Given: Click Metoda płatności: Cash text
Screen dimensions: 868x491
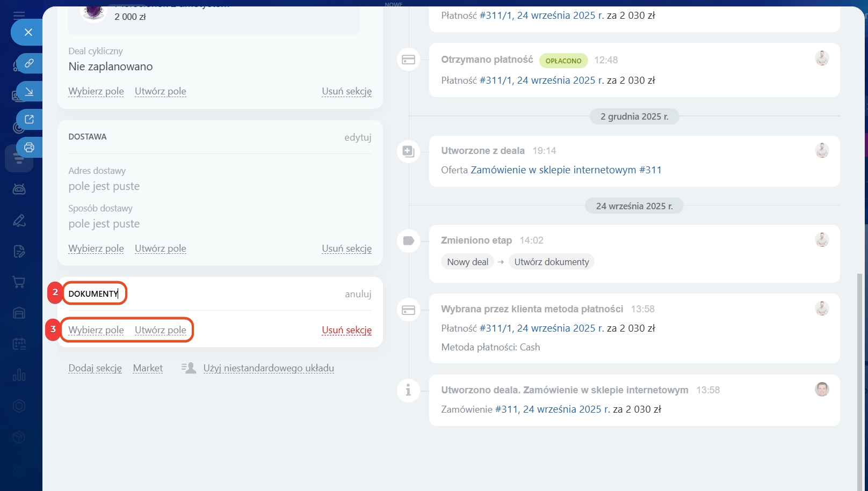Looking at the screenshot, I should (x=490, y=347).
